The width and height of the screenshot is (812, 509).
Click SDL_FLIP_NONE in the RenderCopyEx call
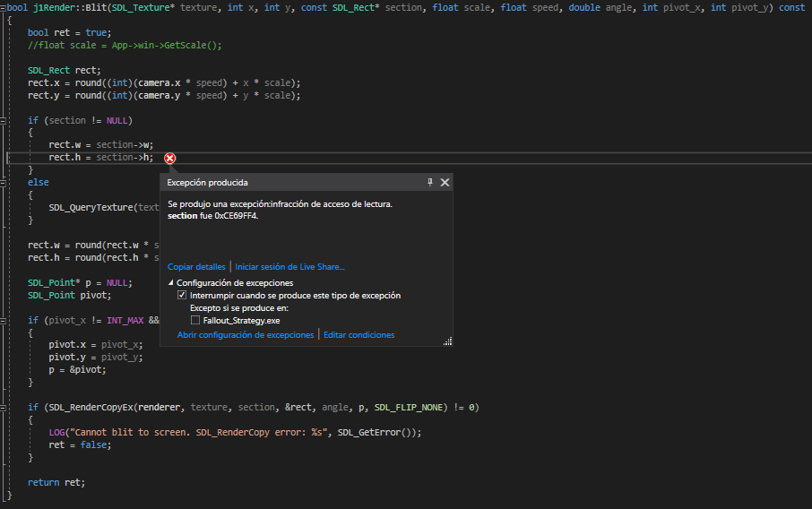[409, 408]
